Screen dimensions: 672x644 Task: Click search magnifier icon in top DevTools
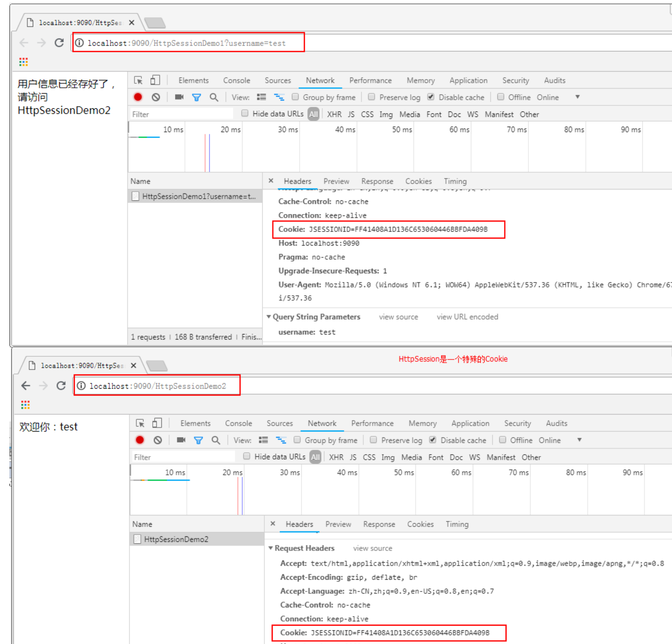pyautogui.click(x=214, y=97)
